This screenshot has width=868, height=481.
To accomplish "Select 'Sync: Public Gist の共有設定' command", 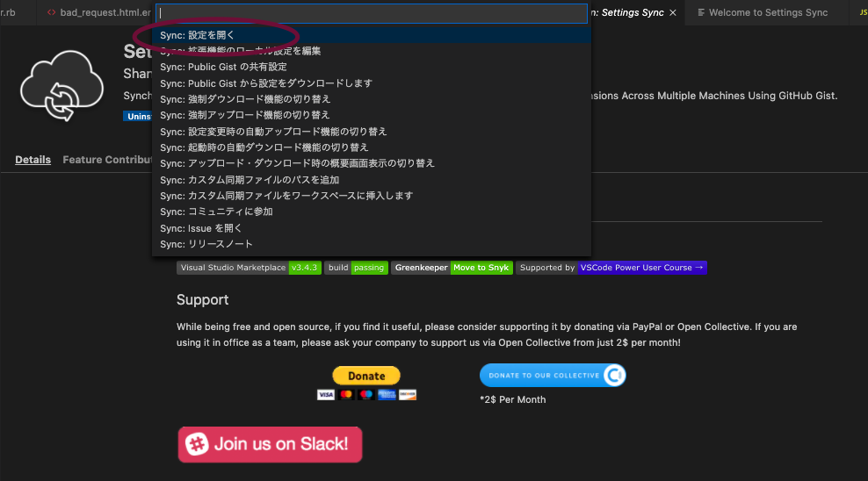I will click(372, 67).
